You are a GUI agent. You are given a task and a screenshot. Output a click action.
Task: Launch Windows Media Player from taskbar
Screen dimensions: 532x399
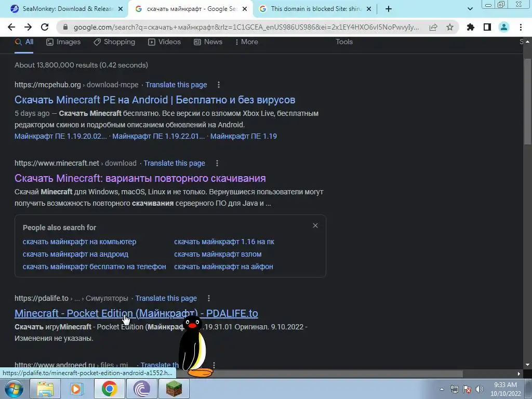tap(77, 389)
